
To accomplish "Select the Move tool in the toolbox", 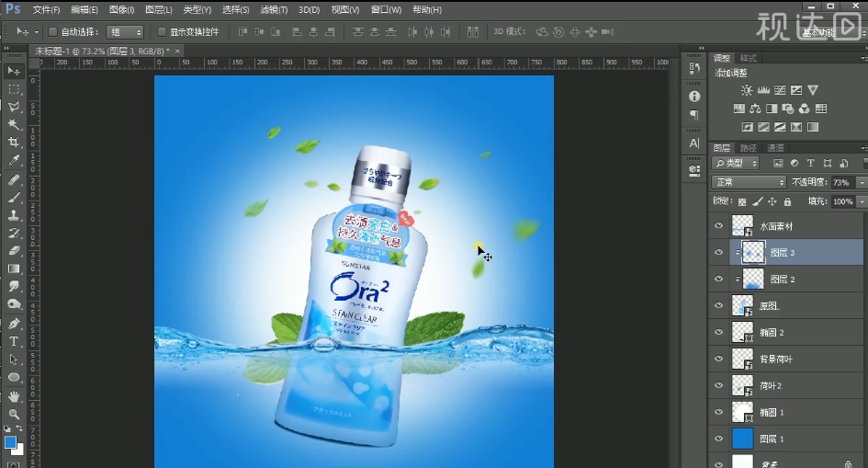I will click(13, 71).
